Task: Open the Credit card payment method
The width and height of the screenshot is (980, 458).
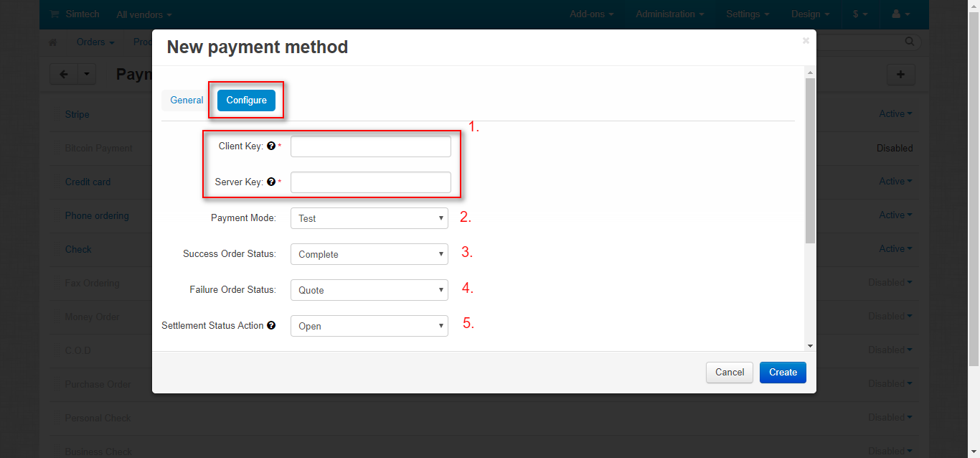Action: tap(88, 182)
